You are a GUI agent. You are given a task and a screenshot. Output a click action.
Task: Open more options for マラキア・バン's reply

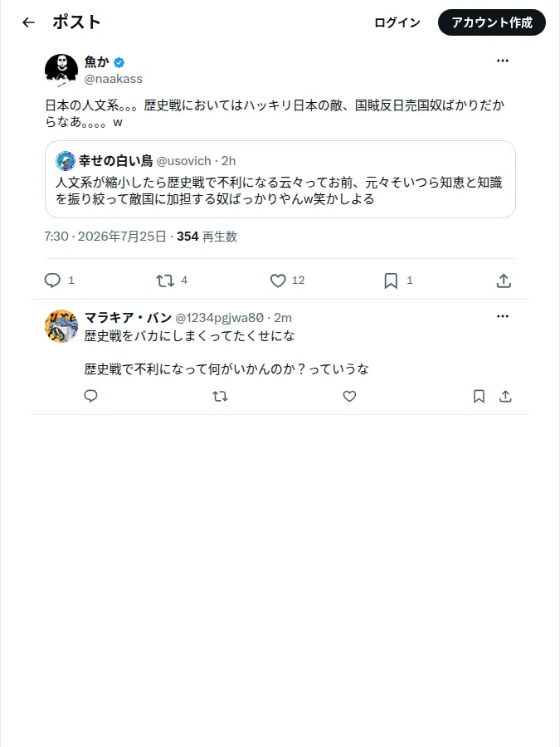503,316
